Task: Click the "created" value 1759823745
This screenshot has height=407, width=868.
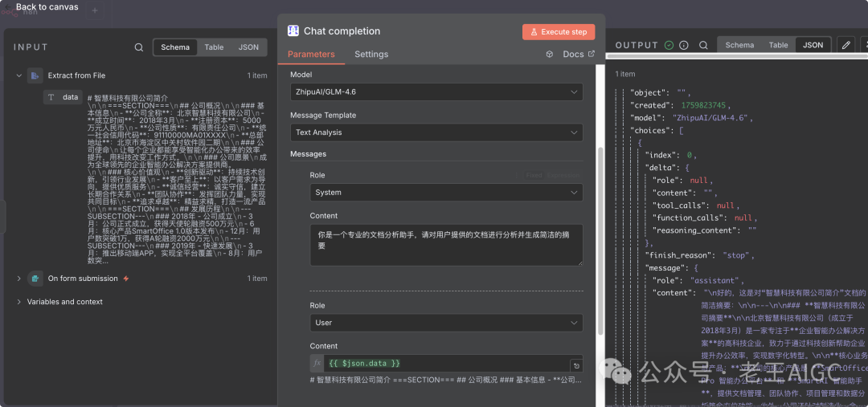Action: click(x=702, y=105)
